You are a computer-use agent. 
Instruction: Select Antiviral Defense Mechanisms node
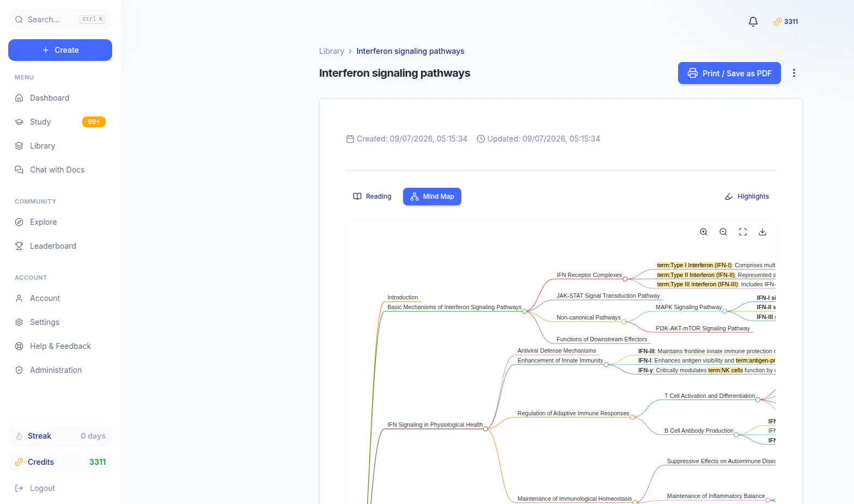557,351
